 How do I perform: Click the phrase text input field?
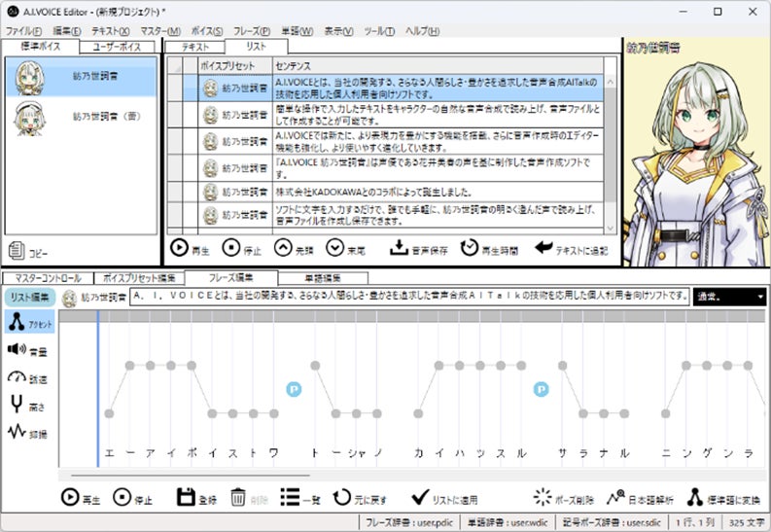(x=409, y=297)
